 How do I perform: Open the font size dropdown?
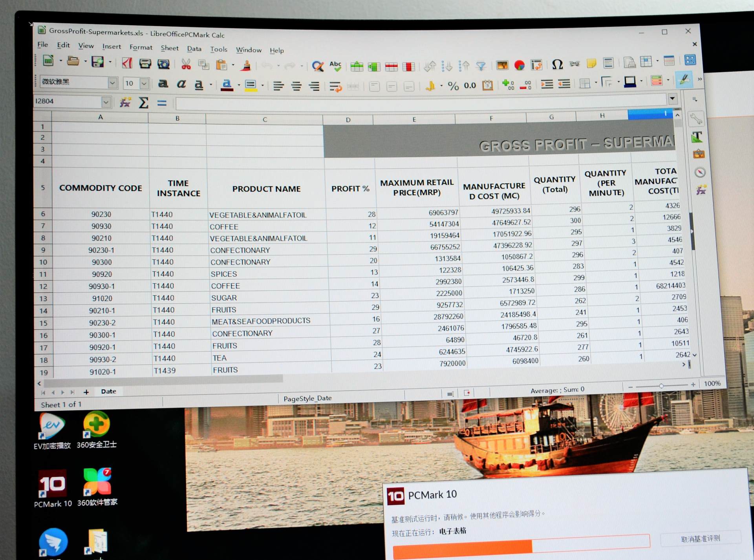144,83
